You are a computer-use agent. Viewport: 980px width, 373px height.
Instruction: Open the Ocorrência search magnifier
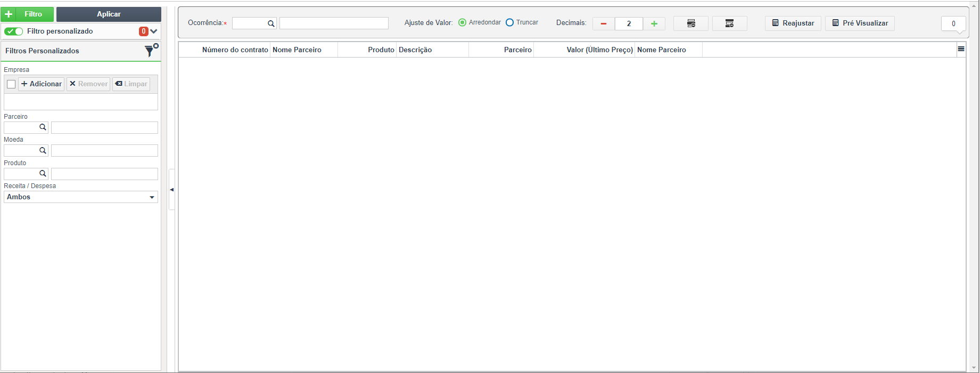(271, 23)
